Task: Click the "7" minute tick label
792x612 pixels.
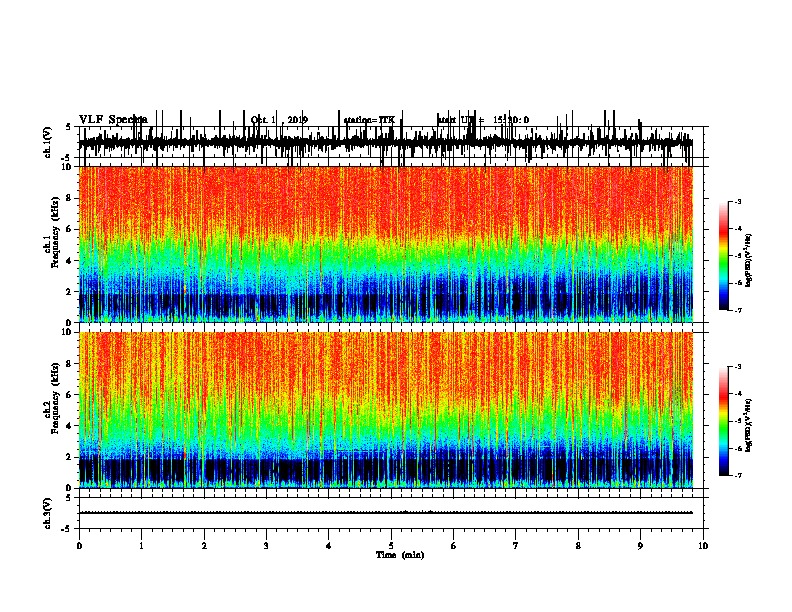Action: click(x=516, y=546)
